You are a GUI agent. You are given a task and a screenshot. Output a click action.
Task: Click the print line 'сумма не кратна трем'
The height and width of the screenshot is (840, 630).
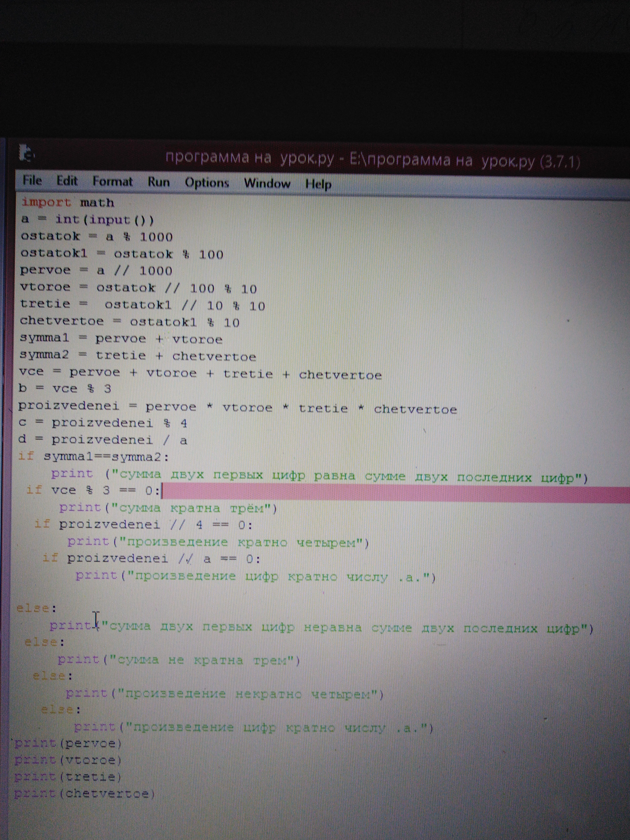(179, 660)
